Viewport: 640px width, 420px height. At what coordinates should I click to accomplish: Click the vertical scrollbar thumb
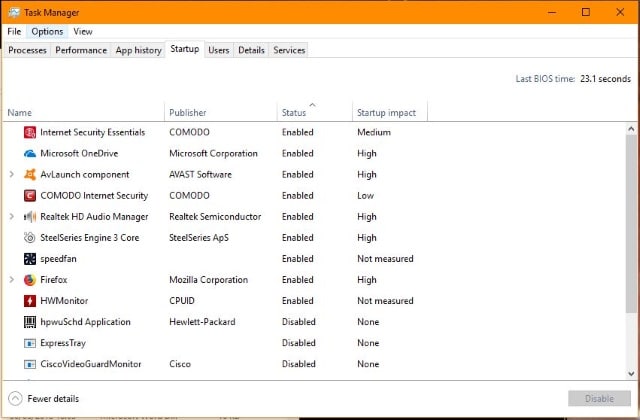pos(631,224)
